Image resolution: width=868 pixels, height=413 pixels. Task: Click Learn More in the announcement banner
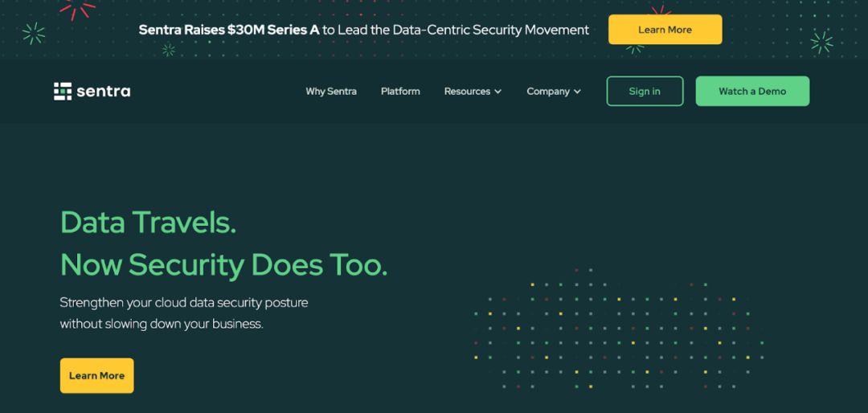665,30
